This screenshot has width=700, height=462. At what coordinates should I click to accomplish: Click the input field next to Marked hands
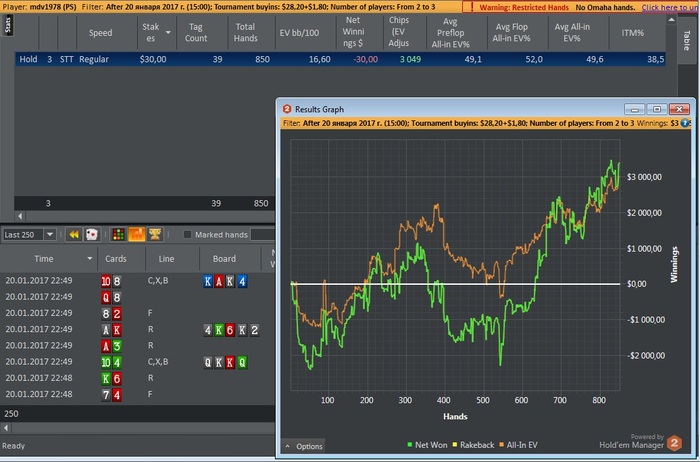262,234
